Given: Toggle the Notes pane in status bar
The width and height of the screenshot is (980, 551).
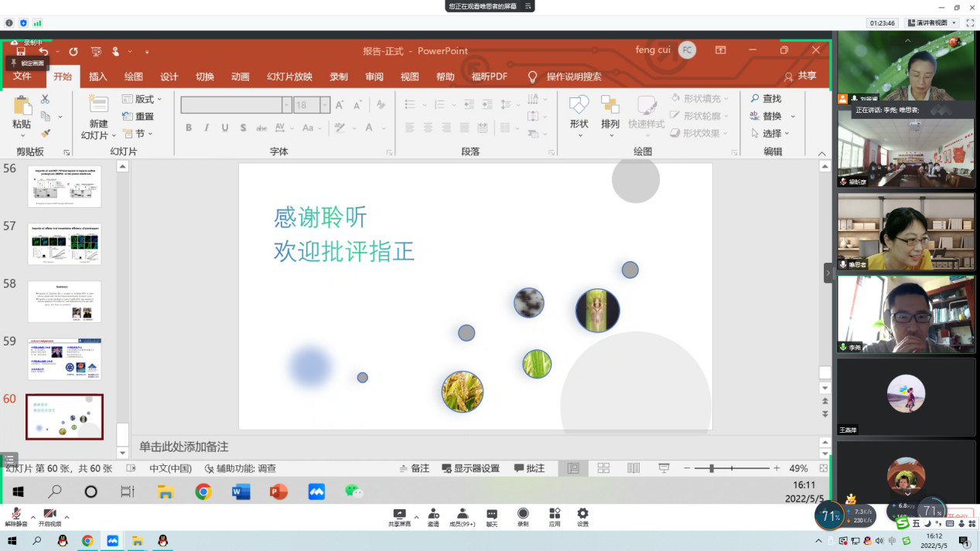Looking at the screenshot, I should coord(414,468).
